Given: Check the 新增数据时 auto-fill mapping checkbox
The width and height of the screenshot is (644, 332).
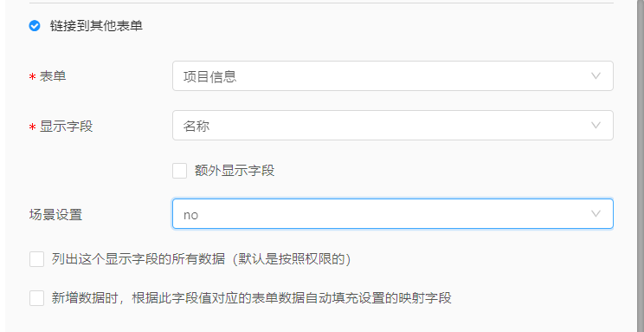Looking at the screenshot, I should point(36,298).
